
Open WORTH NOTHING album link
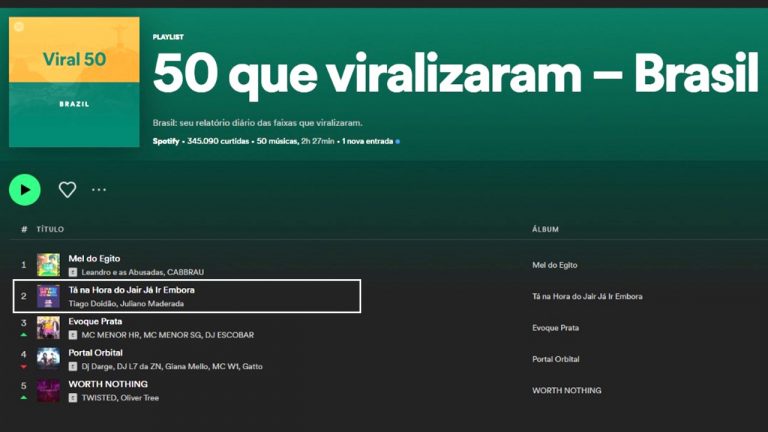(x=567, y=390)
